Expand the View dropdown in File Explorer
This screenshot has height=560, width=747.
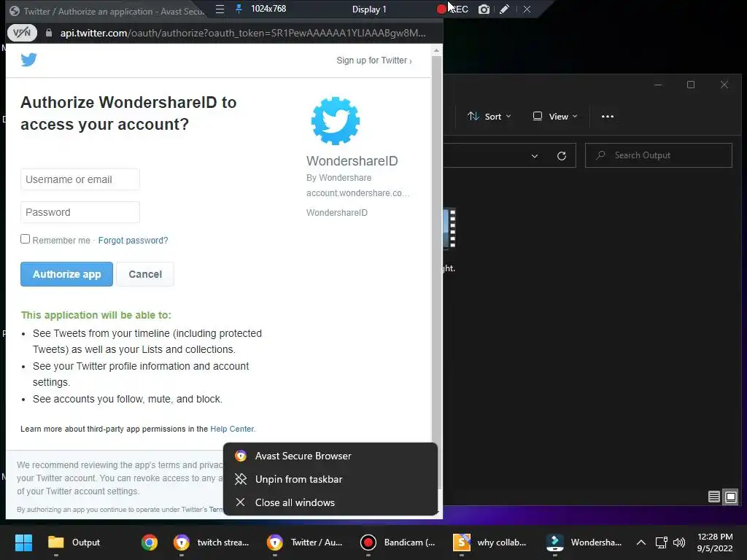point(555,116)
